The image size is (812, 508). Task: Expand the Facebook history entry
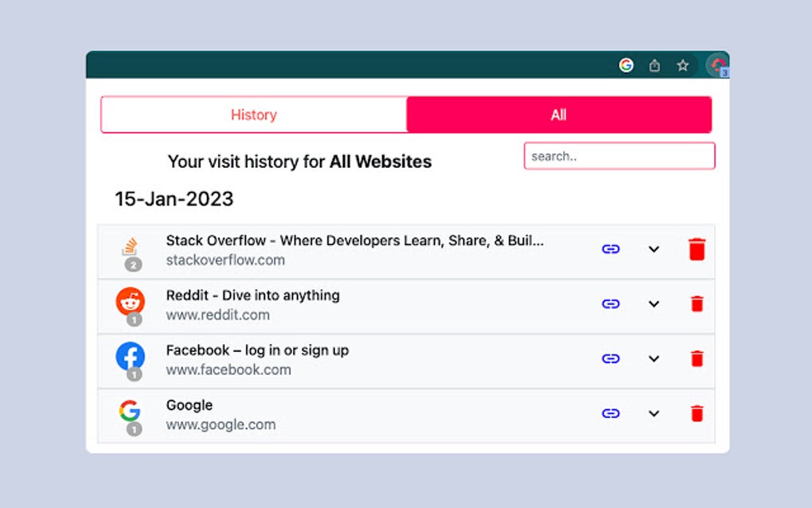coord(654,358)
